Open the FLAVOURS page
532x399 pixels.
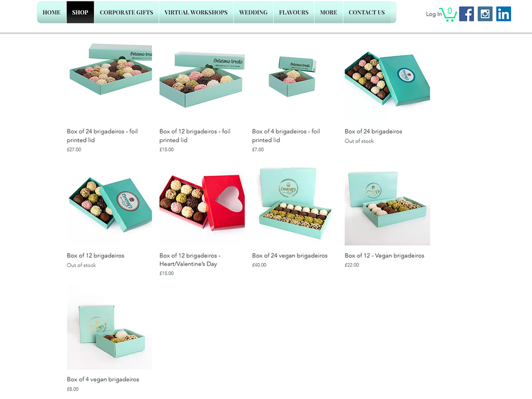294,12
